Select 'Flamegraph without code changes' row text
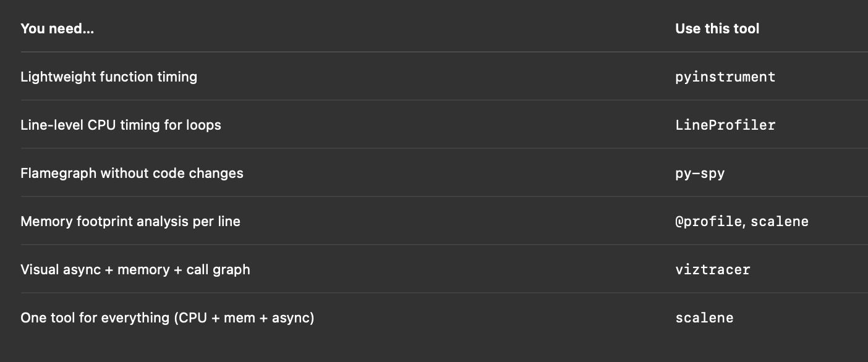This screenshot has width=868, height=362. click(132, 173)
